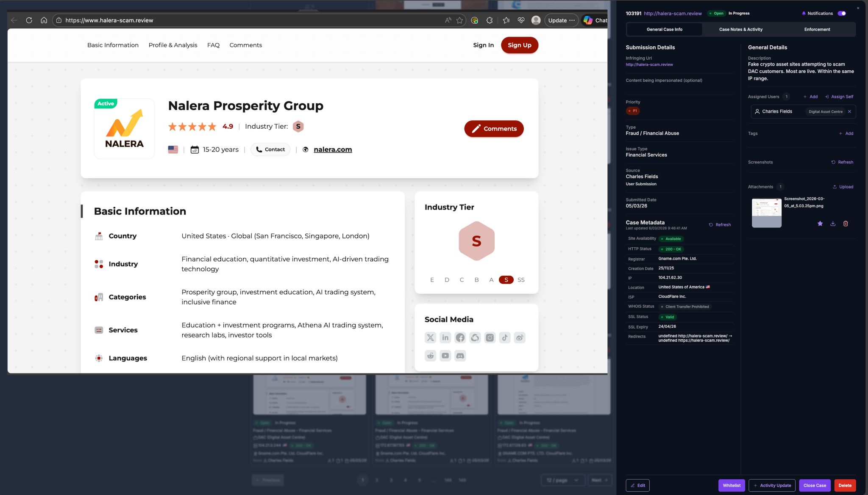Open the screenshot attachment thumbnail
This screenshot has width=868, height=495.
766,213
